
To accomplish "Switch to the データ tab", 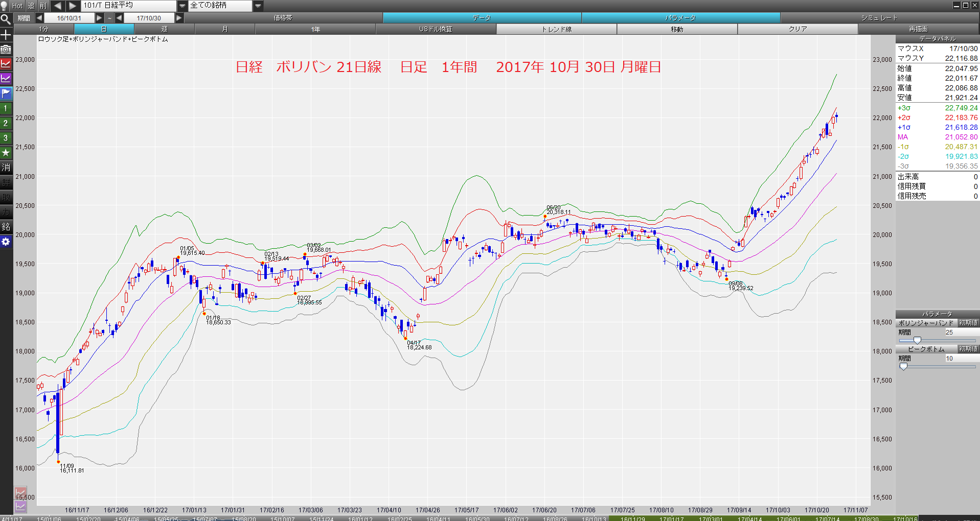I will [482, 18].
